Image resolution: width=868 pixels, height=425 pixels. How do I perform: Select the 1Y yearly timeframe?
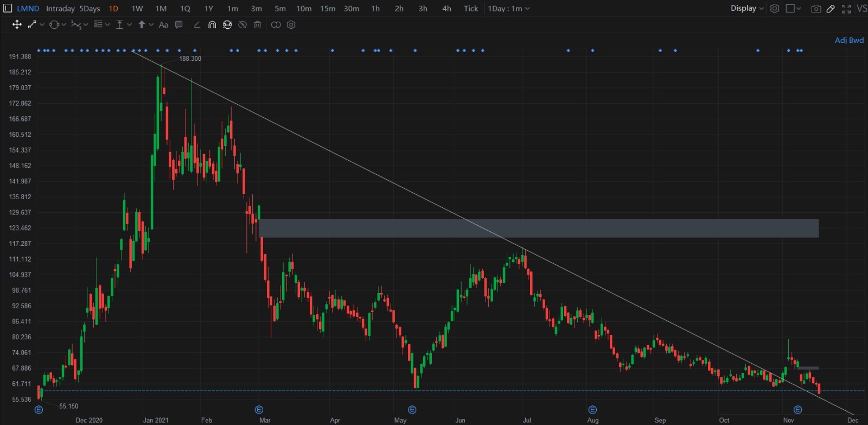pyautogui.click(x=209, y=9)
